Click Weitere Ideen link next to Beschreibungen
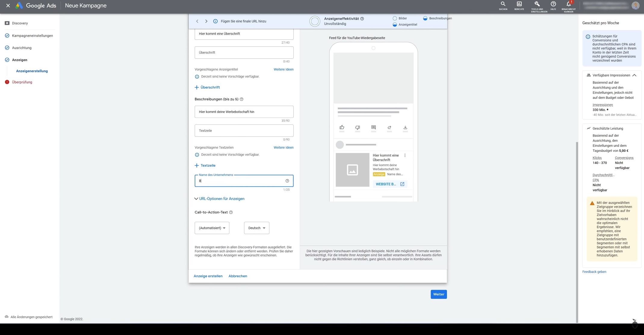The width and height of the screenshot is (644, 335). pyautogui.click(x=283, y=148)
